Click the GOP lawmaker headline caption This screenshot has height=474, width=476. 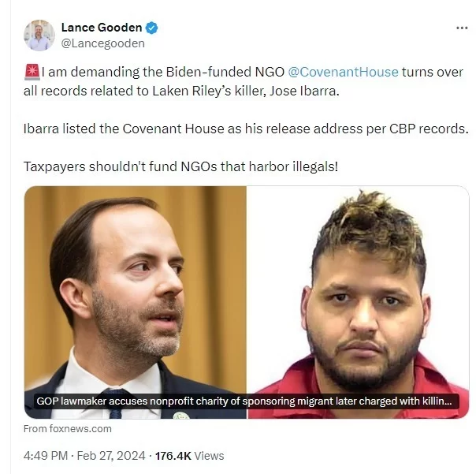click(x=244, y=401)
